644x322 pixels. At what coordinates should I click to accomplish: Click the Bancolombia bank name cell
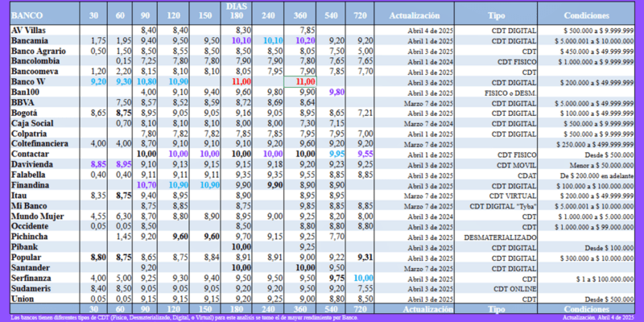tap(35, 61)
